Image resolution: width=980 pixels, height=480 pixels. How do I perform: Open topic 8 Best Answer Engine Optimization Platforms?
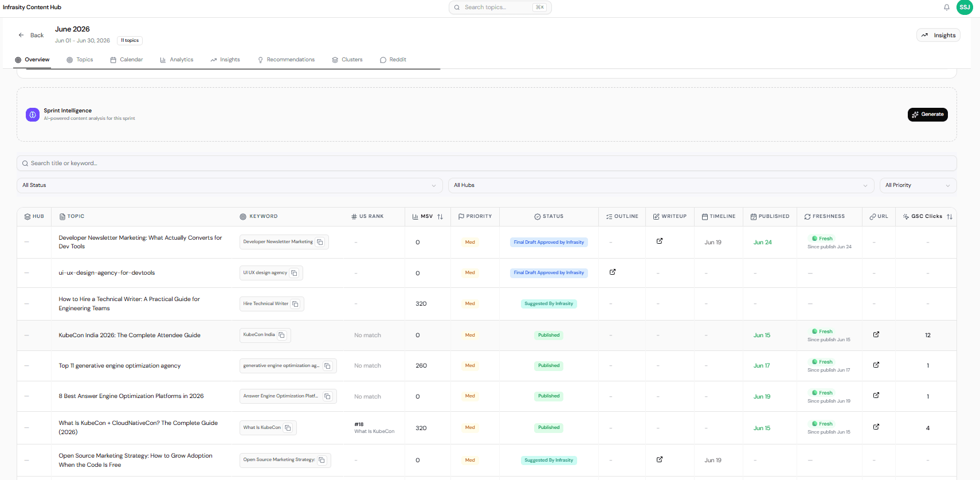tap(131, 396)
